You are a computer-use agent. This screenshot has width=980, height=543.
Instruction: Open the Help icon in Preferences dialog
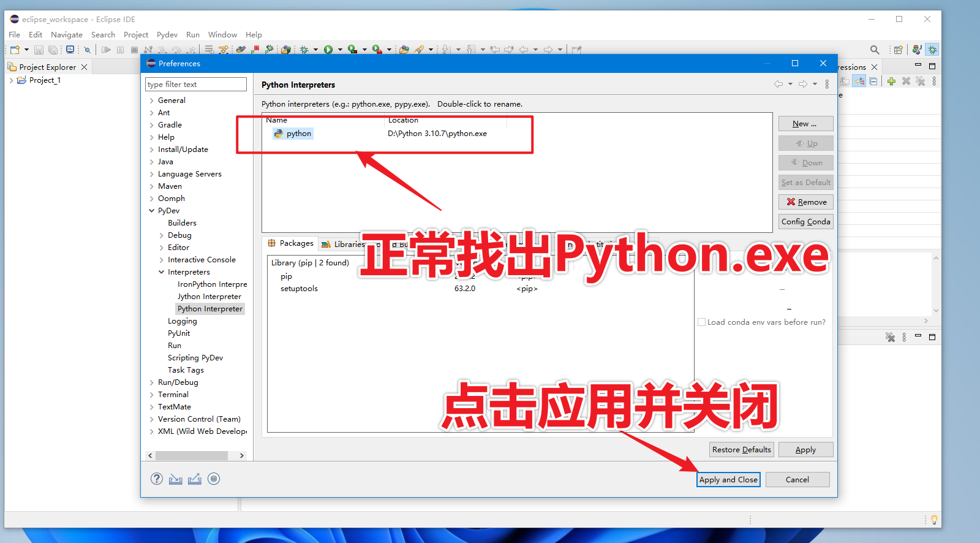point(157,479)
